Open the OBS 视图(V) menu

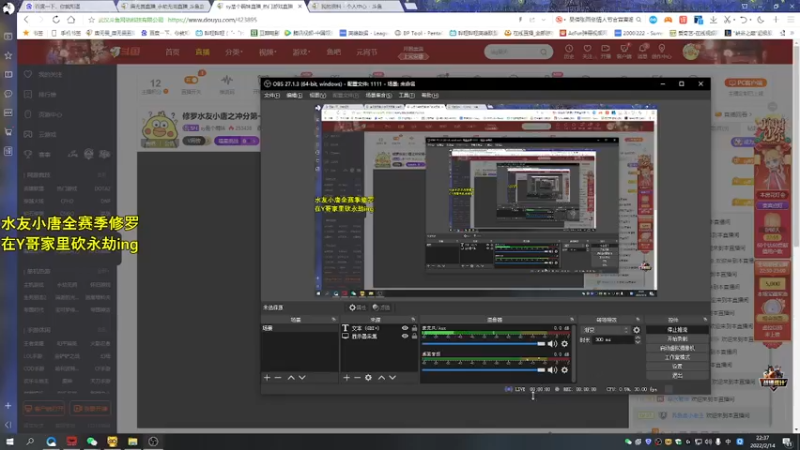[x=317, y=95]
